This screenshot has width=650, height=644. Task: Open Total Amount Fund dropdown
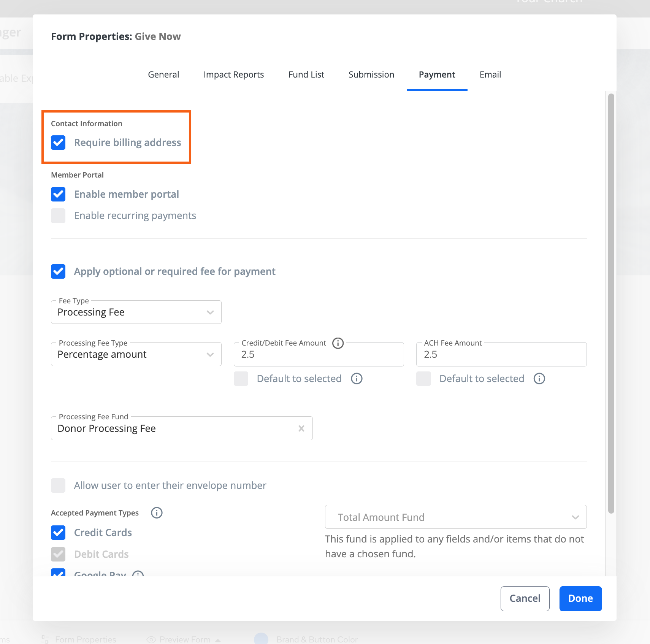coord(455,517)
